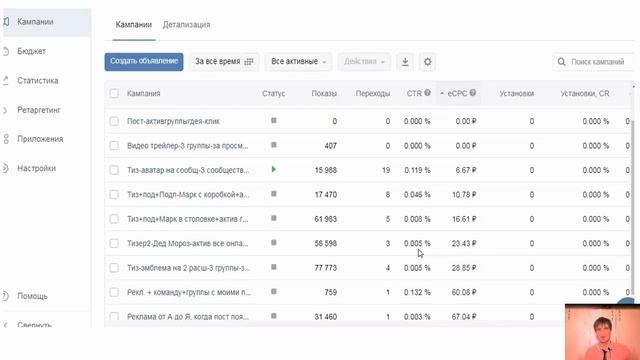Click the stopped status icon of Пост-активгруппыгдея-клик
Screen dimensions: 640x360
(x=274, y=120)
